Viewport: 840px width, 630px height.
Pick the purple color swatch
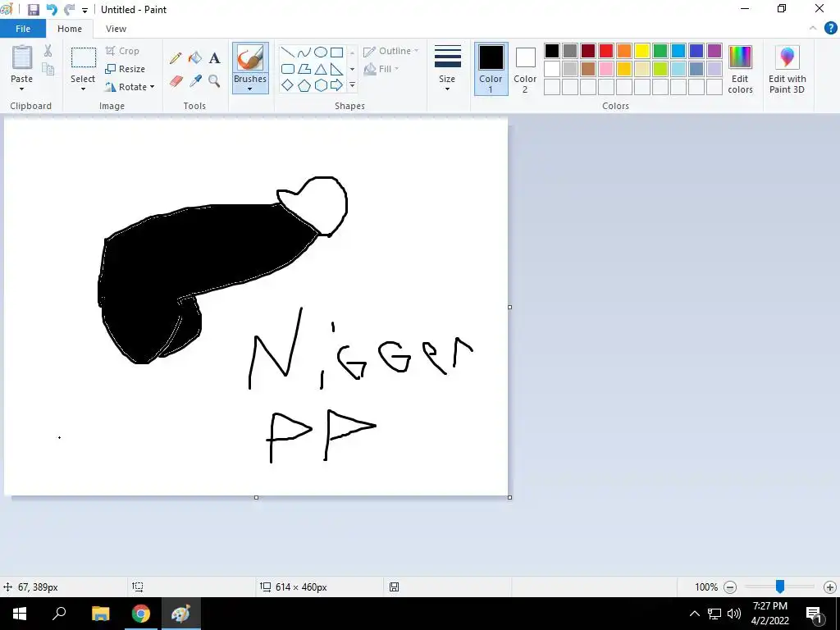point(714,51)
